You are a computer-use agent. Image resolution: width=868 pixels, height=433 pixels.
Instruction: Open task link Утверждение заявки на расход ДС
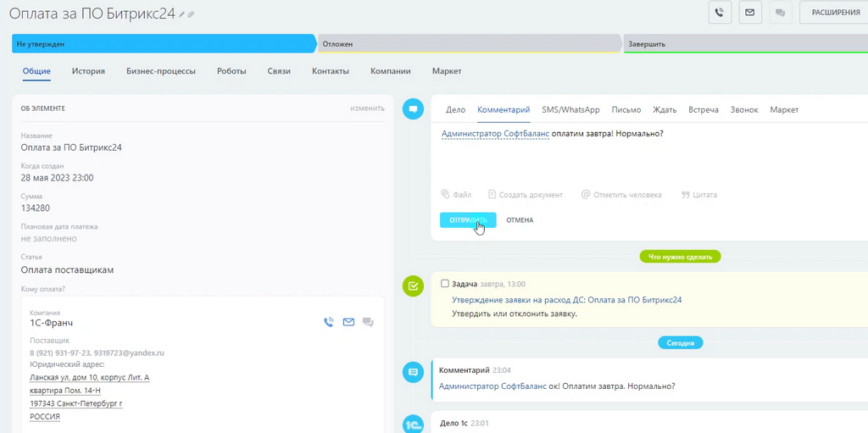(567, 300)
